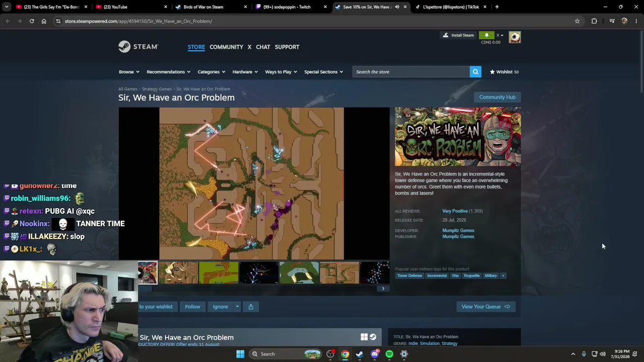The height and width of the screenshot is (362, 644).
Task: Click the browser address bar URL
Action: click(x=138, y=21)
